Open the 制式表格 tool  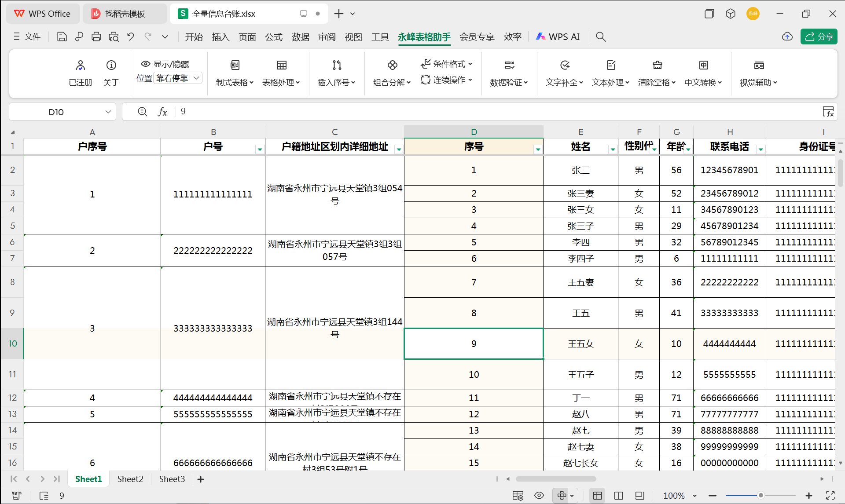point(235,73)
